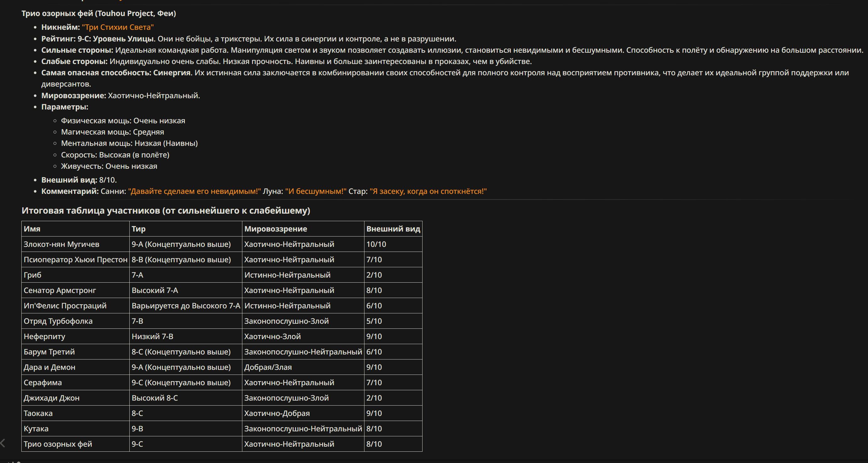
Task: Click the '2/10' cell in Джихади Джон row
Action: pyautogui.click(x=393, y=398)
